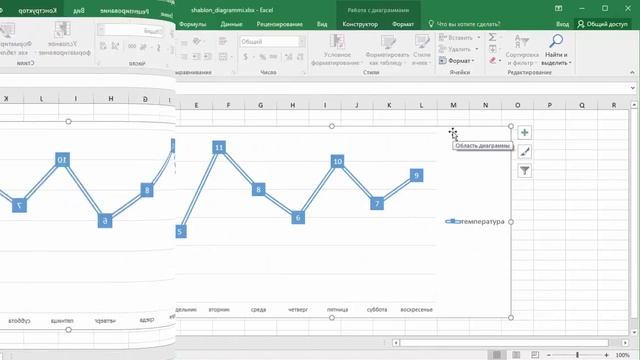Select the data label 6 on четверг
640x360 pixels.
click(298, 218)
